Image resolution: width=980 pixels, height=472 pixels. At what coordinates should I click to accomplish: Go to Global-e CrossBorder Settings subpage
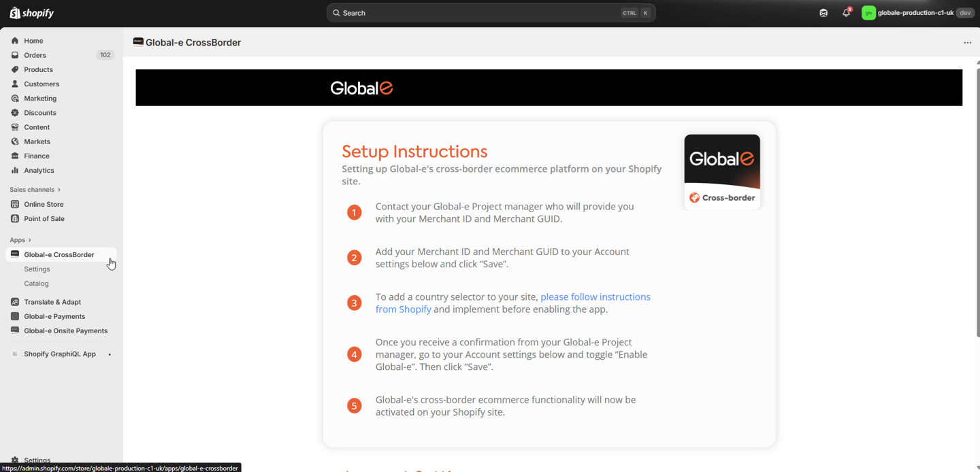tap(37, 269)
